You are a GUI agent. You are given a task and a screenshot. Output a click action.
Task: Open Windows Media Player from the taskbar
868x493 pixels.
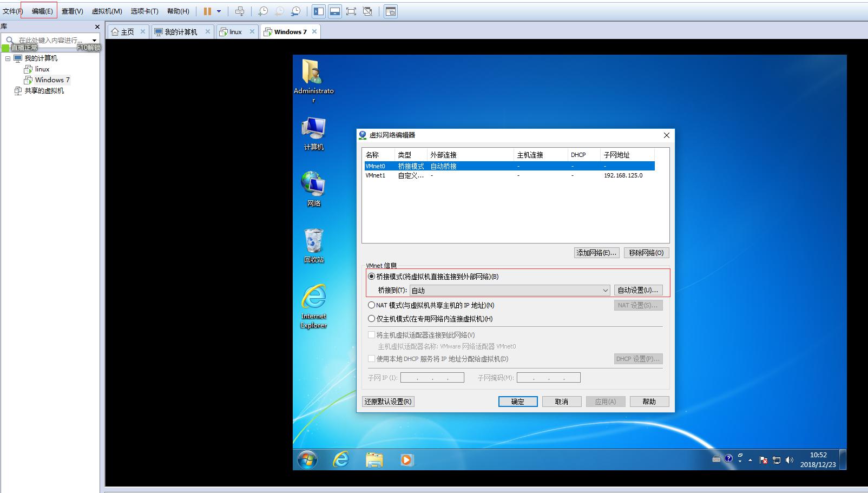(407, 460)
